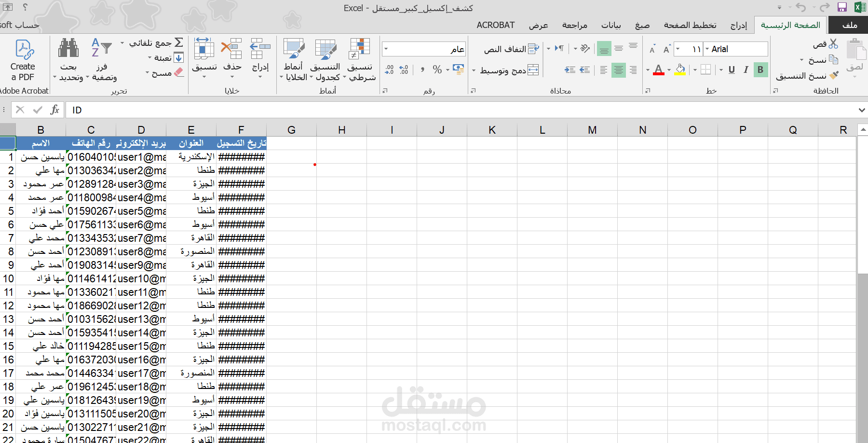Click the Borders icon in font group

[x=705, y=70]
